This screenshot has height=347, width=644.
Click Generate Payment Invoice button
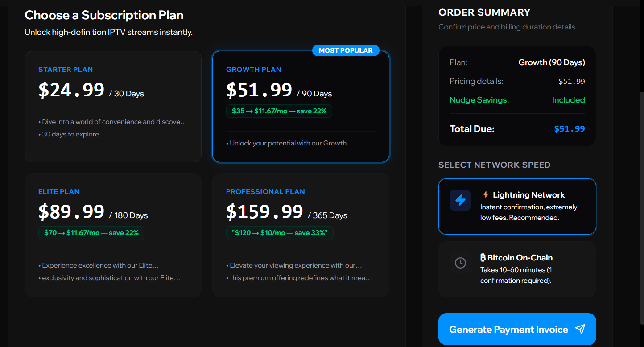(517, 329)
